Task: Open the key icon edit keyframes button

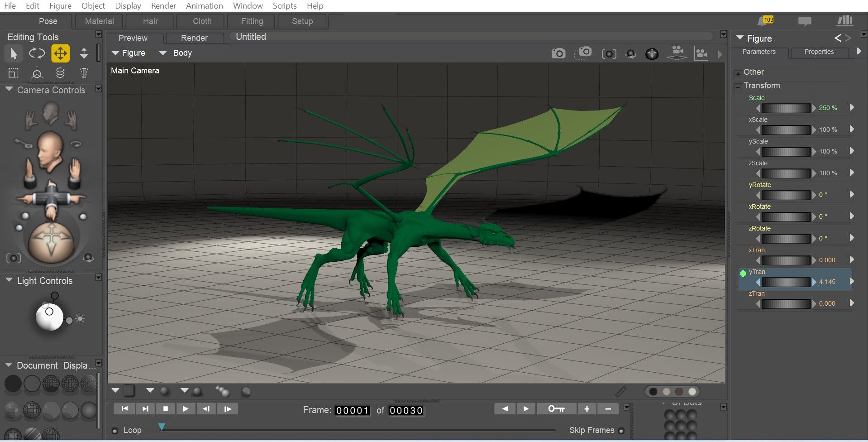Action: tap(556, 409)
